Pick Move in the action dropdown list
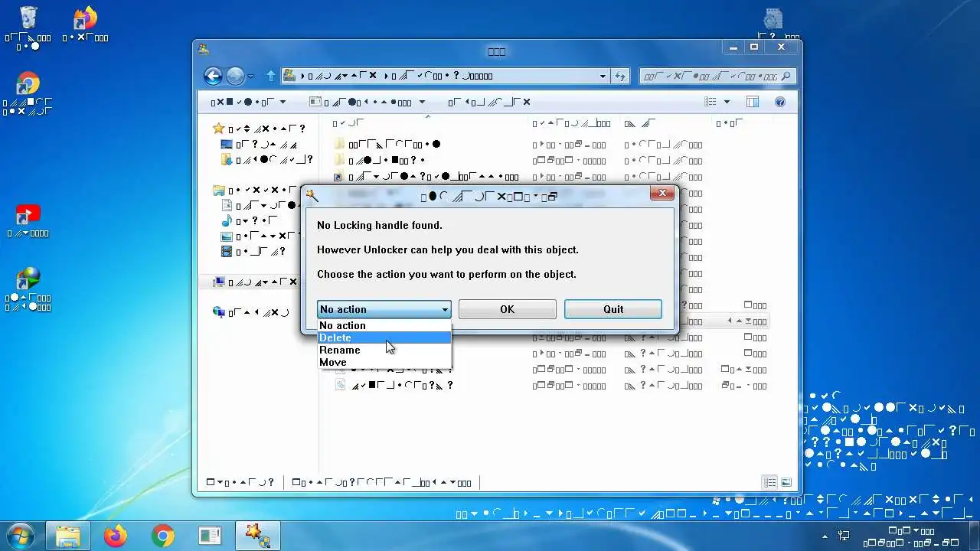The height and width of the screenshot is (551, 980). point(384,362)
